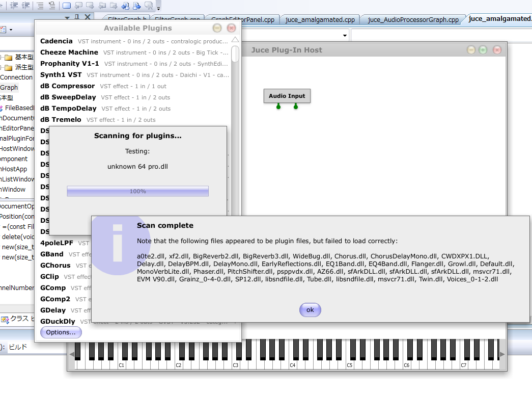Click ok in Scan complete dialog
The height and width of the screenshot is (394, 532).
click(x=310, y=310)
